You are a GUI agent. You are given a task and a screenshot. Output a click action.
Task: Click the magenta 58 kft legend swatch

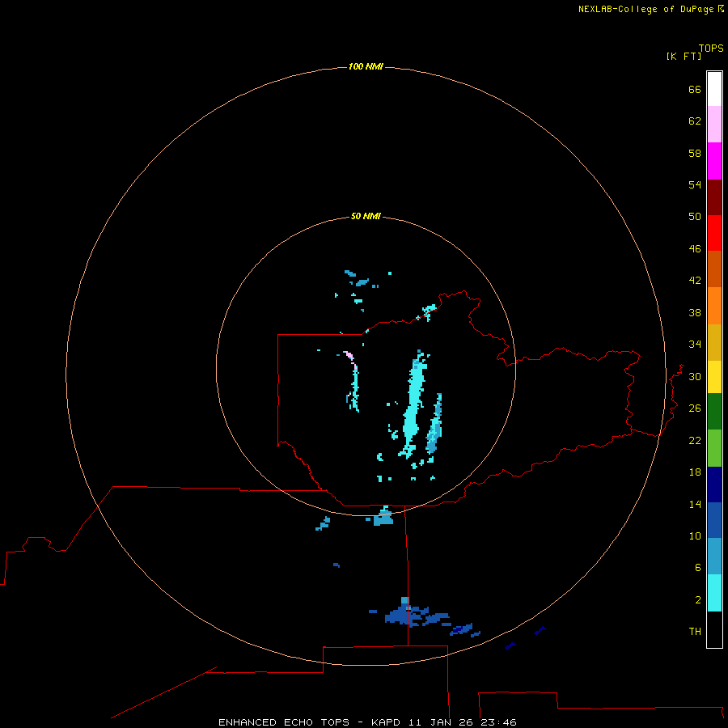click(x=714, y=161)
